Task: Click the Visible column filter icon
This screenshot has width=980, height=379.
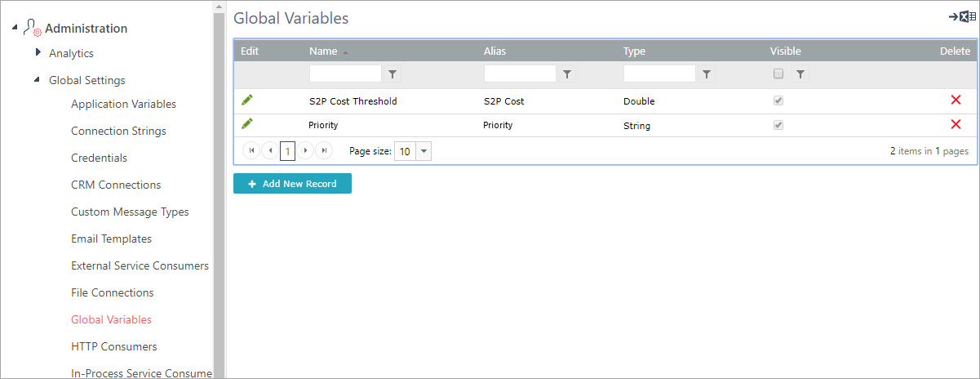Action: pos(800,74)
